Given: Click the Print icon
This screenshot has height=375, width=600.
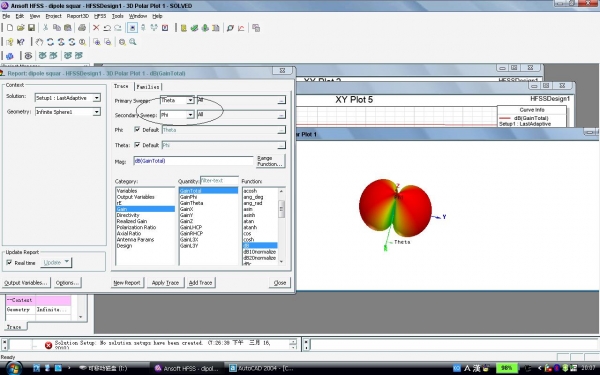Looking at the screenshot, I should pos(82,28).
